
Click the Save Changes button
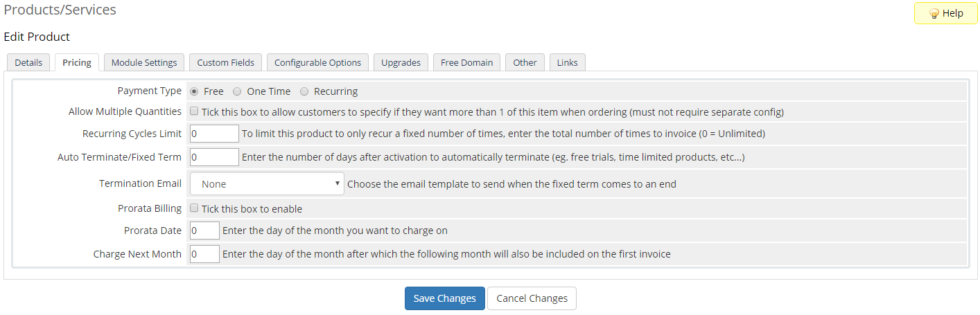coord(444,298)
